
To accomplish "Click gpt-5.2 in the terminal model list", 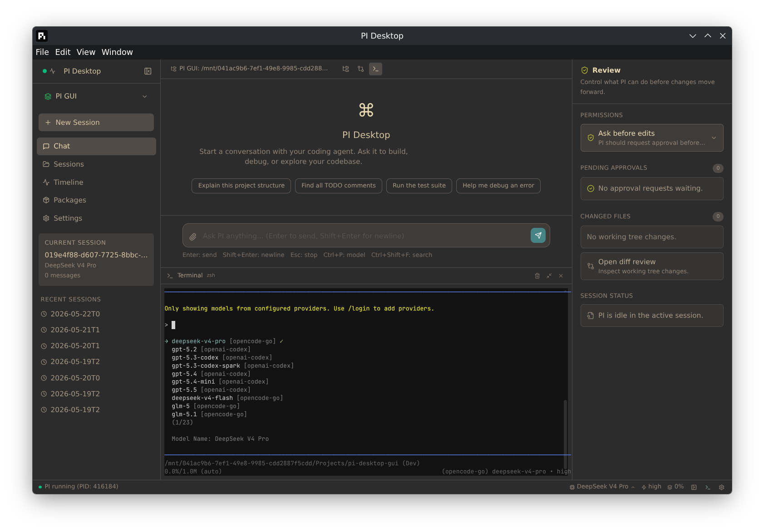I will (x=211, y=350).
